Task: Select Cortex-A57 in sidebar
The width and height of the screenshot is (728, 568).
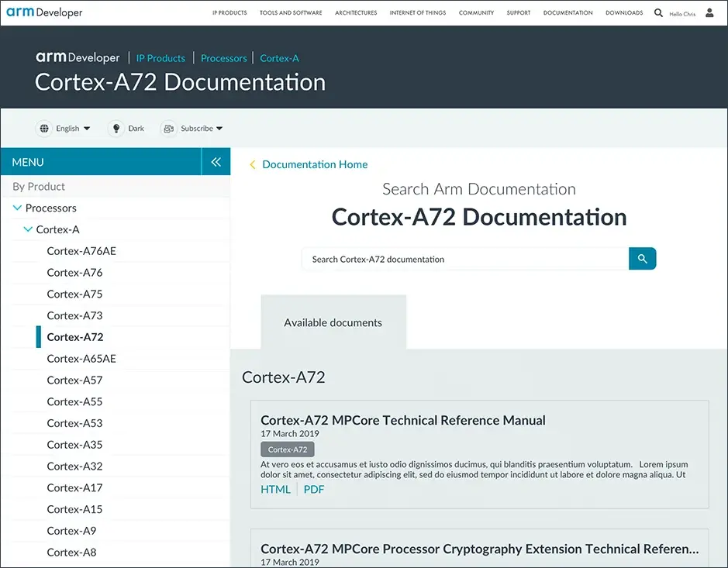Action: [74, 380]
